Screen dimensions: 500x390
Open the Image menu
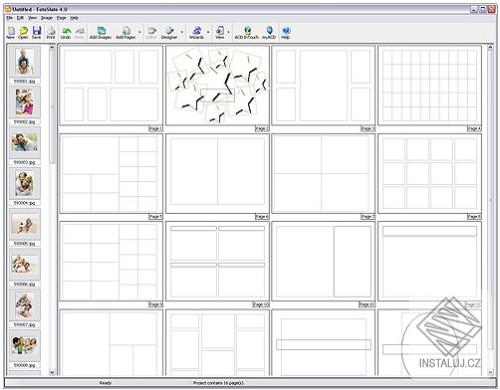(47, 18)
